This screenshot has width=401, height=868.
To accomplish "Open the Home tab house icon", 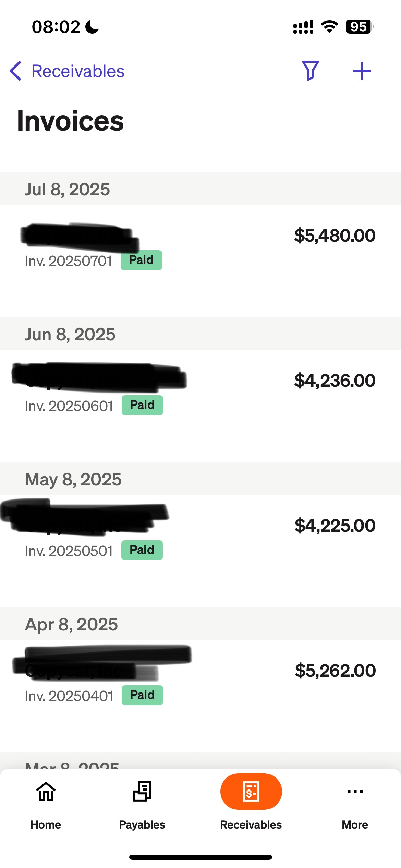I will point(46,791).
